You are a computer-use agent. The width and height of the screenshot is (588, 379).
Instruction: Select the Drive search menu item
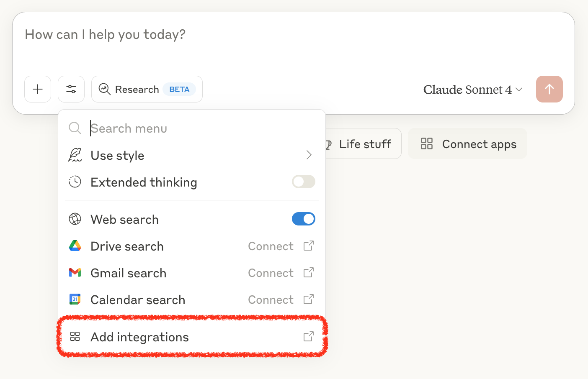click(192, 246)
